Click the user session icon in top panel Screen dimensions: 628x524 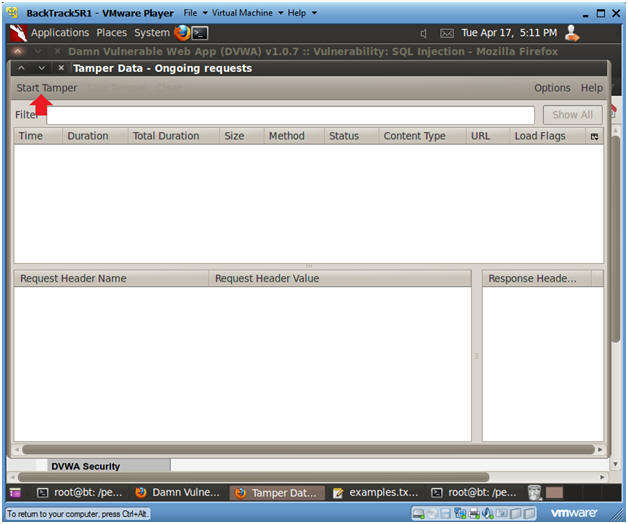(572, 33)
